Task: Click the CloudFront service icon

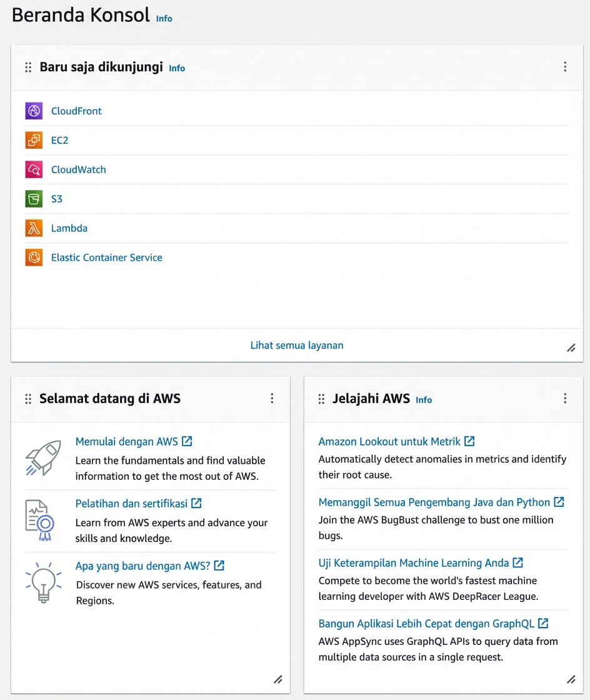Action: (x=34, y=111)
